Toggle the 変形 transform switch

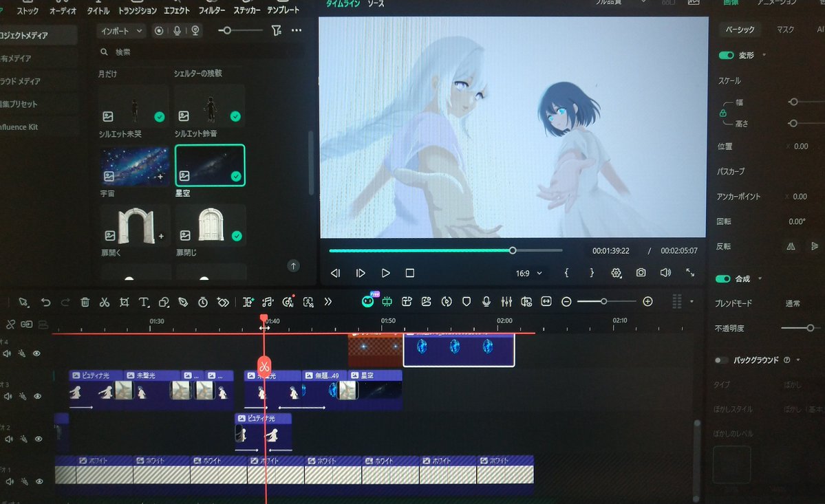tap(726, 55)
